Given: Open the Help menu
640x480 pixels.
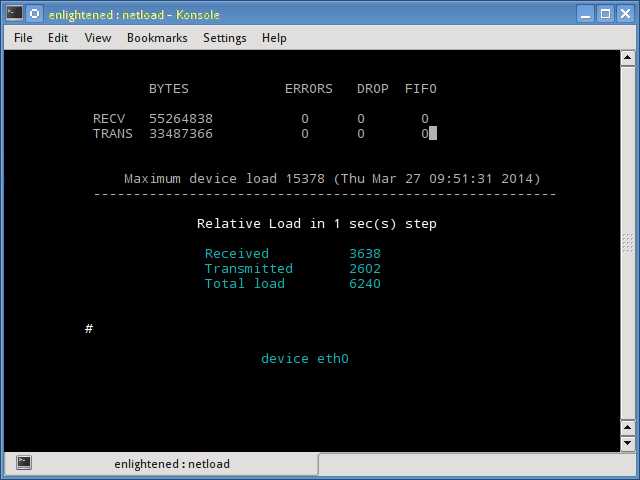Looking at the screenshot, I should pos(274,38).
